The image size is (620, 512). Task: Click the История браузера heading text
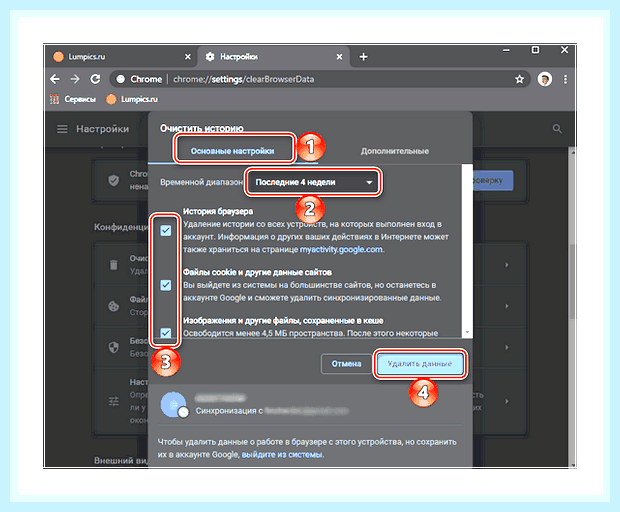[x=218, y=212]
